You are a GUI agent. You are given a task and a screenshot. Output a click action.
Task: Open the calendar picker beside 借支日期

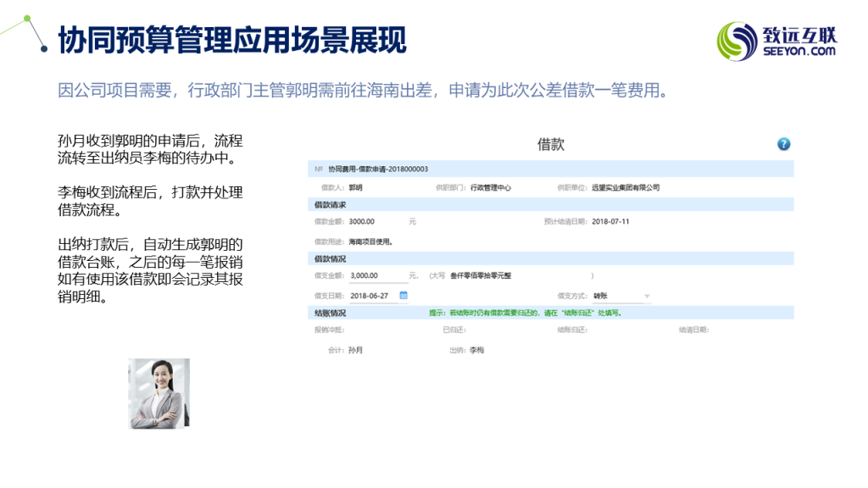point(403,296)
